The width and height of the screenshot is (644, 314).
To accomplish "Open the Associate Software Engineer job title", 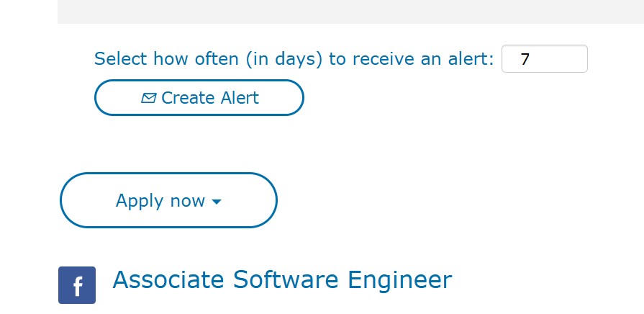I will 282,279.
